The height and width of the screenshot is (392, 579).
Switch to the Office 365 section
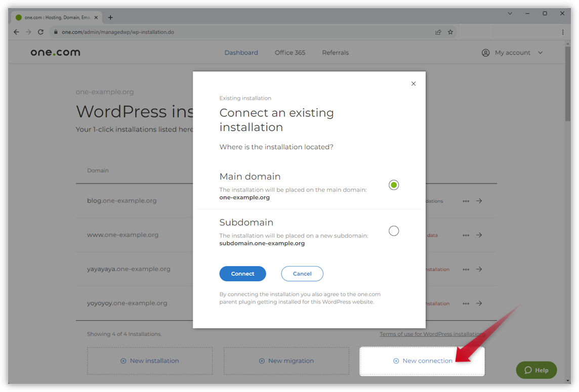pyautogui.click(x=289, y=52)
